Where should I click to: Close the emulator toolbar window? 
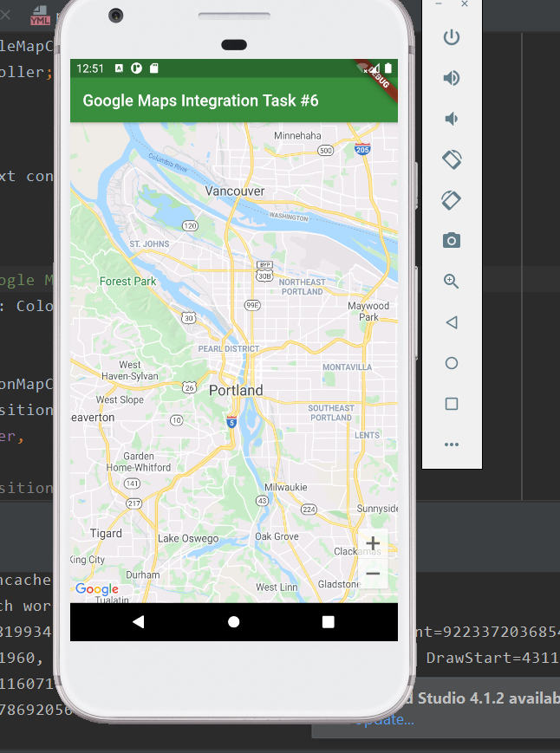click(465, 3)
